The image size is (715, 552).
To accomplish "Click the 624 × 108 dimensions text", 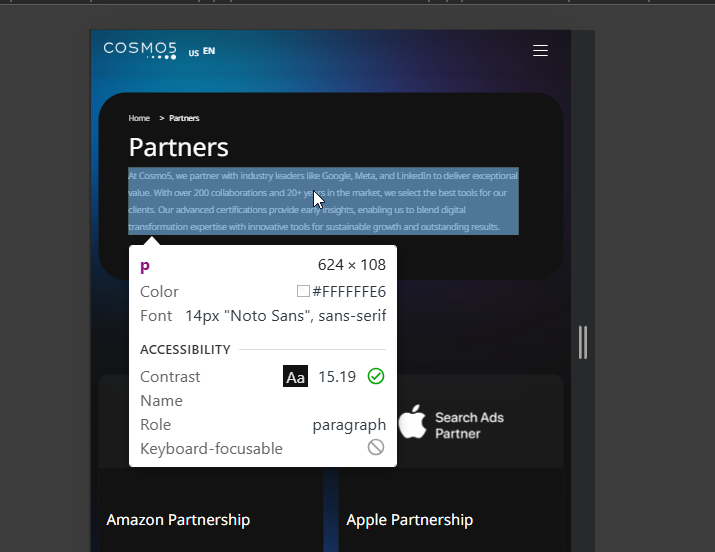I will (x=352, y=265).
